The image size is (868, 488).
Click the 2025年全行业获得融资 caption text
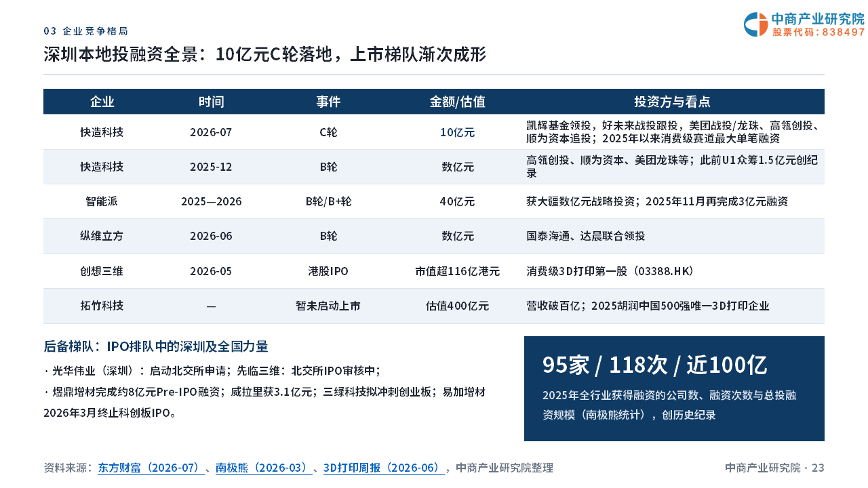[669, 405]
